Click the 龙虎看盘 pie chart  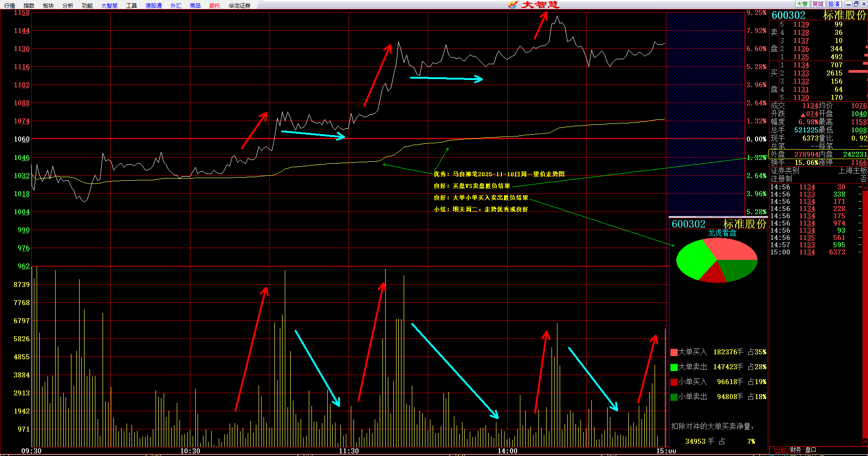(717, 261)
